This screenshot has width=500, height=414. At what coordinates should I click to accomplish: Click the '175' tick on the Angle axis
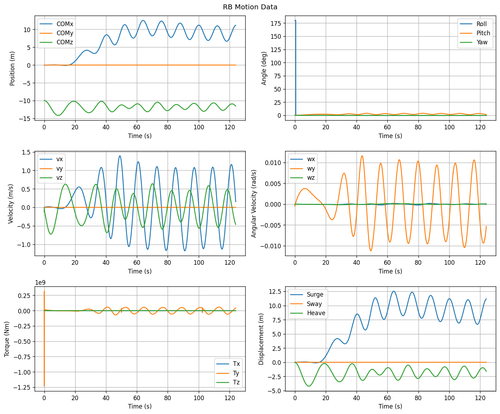pos(276,23)
